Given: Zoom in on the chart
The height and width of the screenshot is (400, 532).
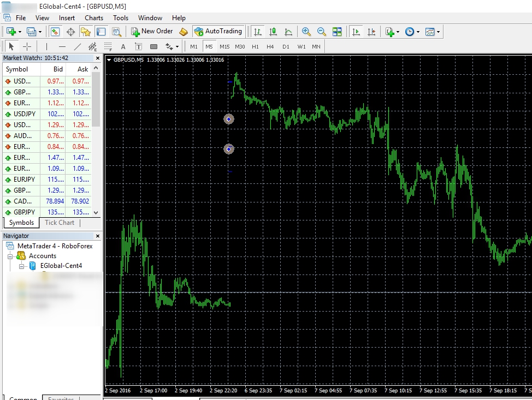Looking at the screenshot, I should click(306, 32).
